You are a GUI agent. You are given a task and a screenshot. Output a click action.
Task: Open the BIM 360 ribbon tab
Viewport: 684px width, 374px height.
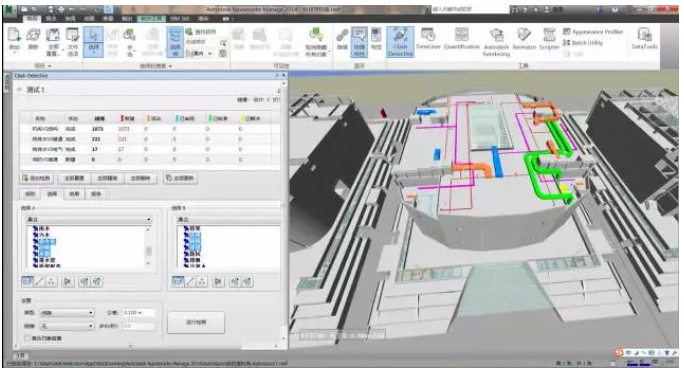(x=179, y=19)
